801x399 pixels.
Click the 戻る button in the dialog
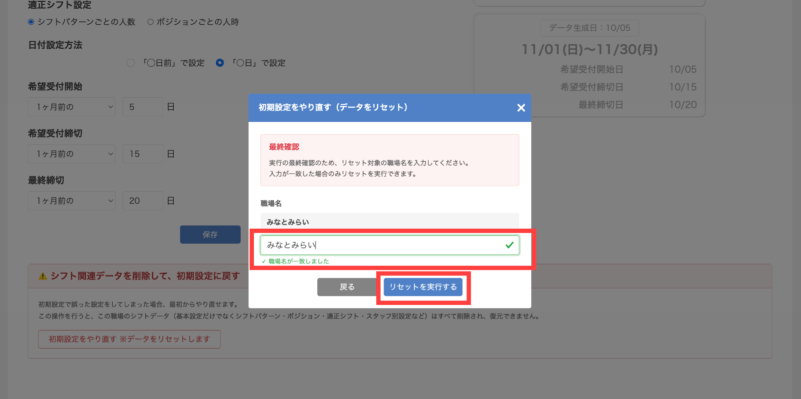point(347,287)
